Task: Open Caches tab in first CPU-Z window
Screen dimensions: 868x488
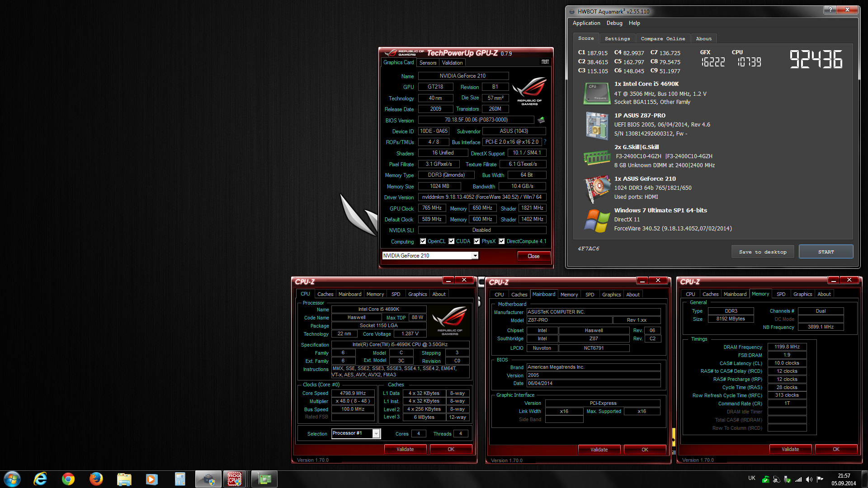Action: pos(325,294)
